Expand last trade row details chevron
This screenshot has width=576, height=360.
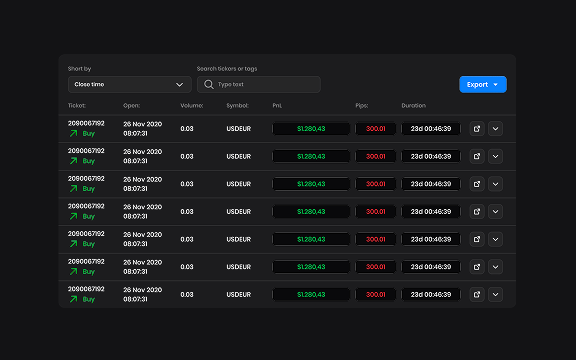point(495,295)
